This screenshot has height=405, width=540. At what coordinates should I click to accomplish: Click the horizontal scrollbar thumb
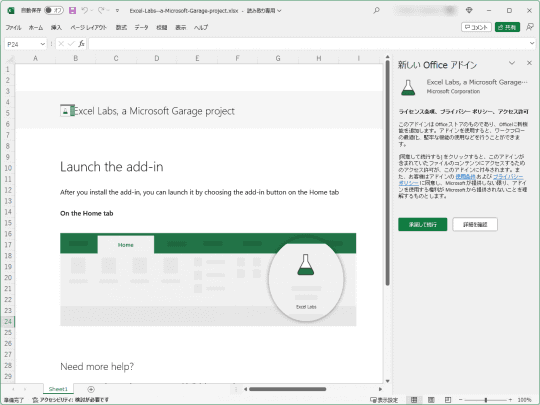288,389
